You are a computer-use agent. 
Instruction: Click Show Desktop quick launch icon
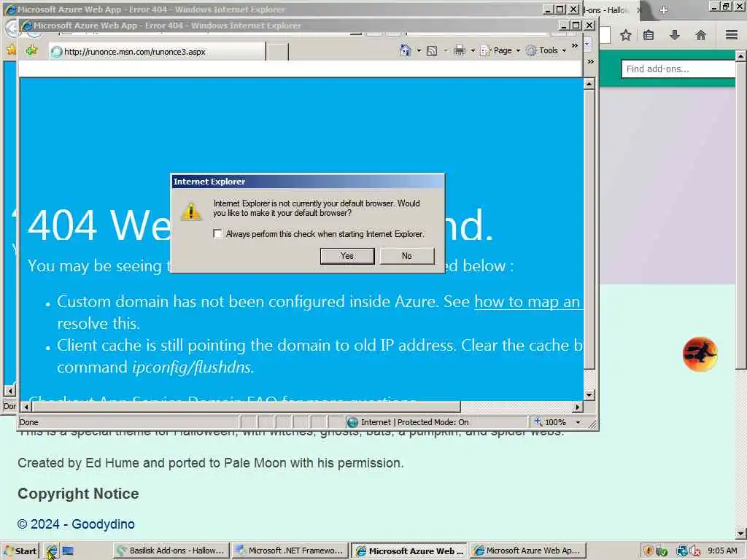[x=68, y=551]
